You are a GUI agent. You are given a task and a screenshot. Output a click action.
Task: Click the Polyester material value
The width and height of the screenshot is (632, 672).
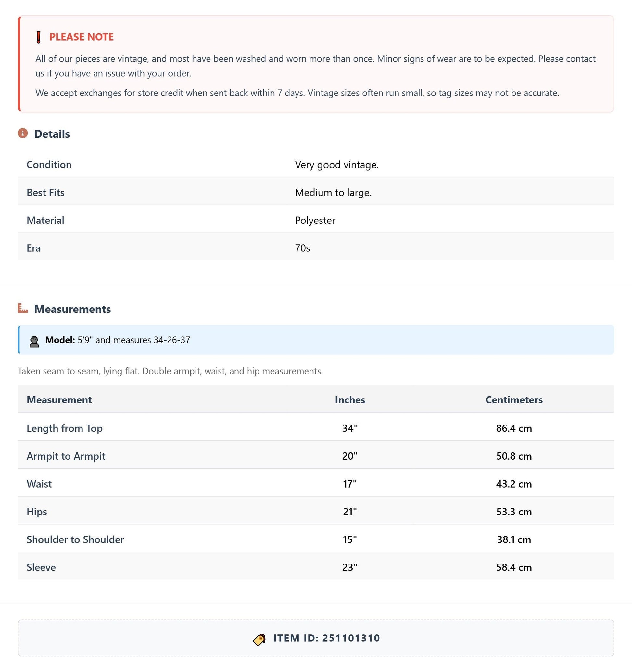(315, 220)
